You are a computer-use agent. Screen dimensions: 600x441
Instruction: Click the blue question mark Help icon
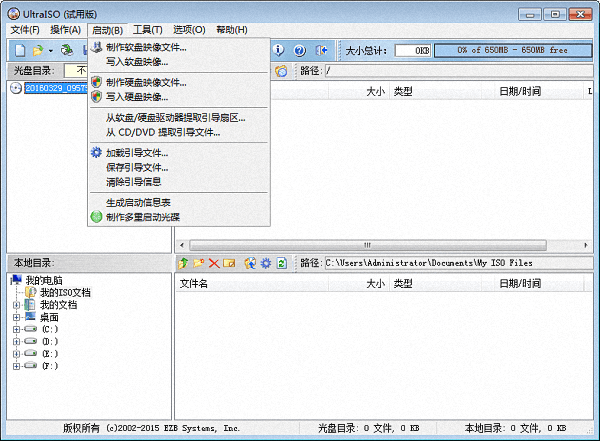[x=300, y=50]
